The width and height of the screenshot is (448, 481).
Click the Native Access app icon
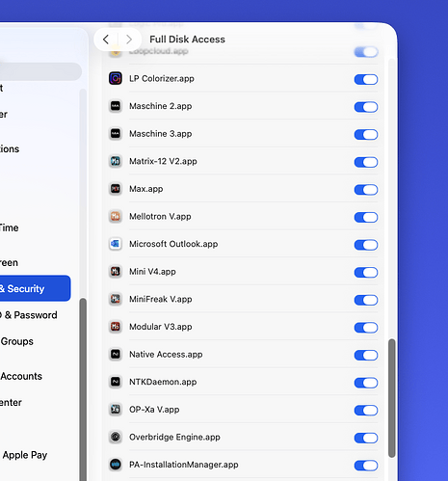pyautogui.click(x=116, y=355)
